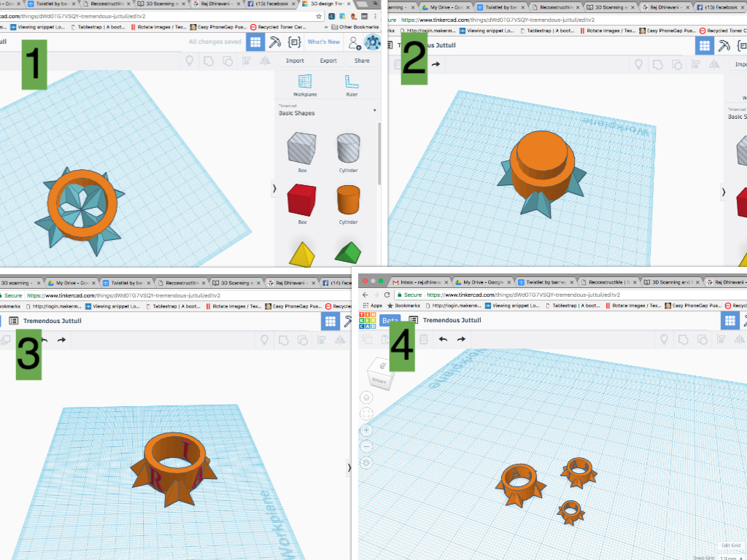Open the What's New link in screenshot 1
Screen dimensions: 747x560
tap(323, 42)
